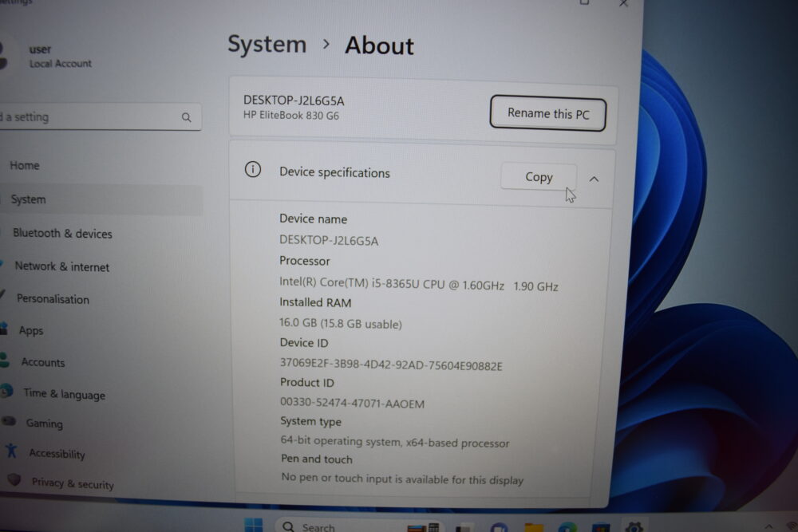This screenshot has height=532, width=798.
Task: Open File Explorer from the taskbar
Action: click(x=534, y=527)
